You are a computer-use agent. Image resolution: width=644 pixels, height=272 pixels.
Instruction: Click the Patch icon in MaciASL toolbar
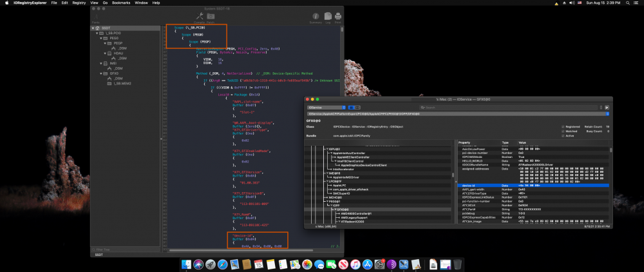211,17
